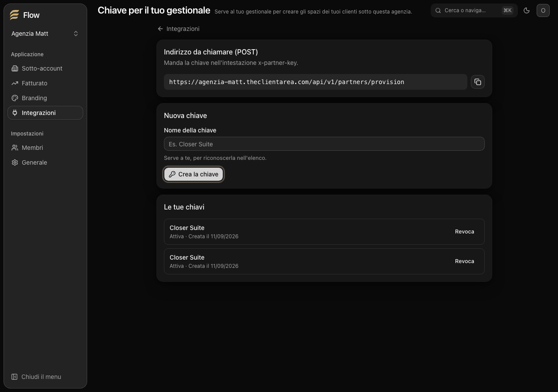
Task: Click the endpoint URL text field
Action: click(x=316, y=82)
